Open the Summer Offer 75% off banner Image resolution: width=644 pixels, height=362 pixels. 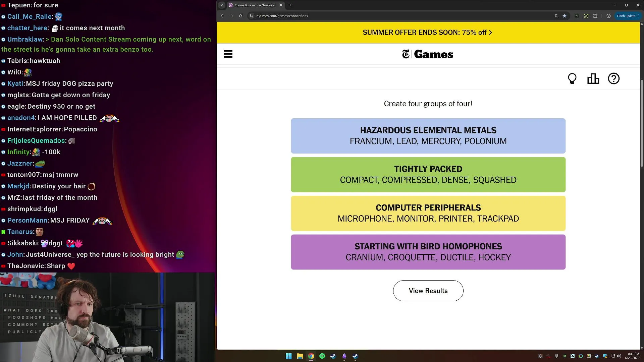click(428, 33)
